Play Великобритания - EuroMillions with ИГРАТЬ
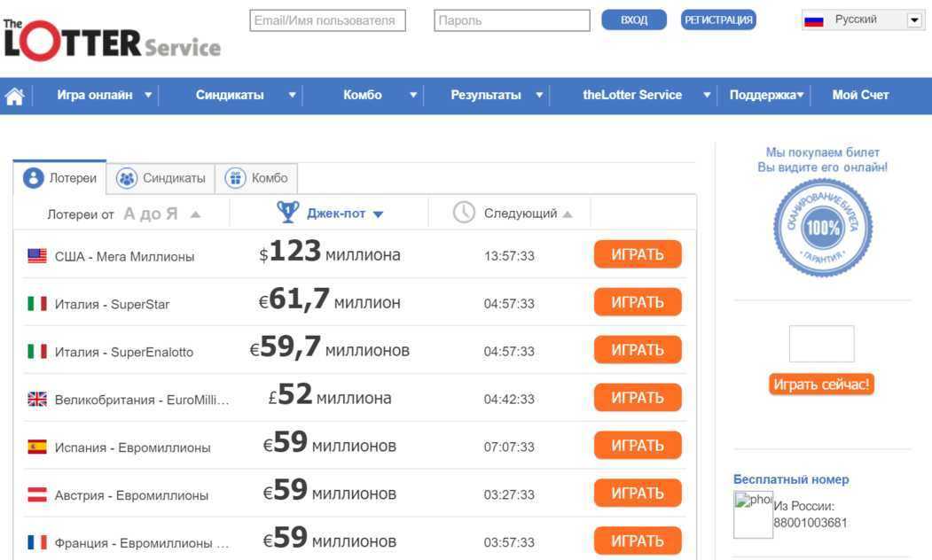This screenshot has width=932, height=560. pyautogui.click(x=638, y=397)
